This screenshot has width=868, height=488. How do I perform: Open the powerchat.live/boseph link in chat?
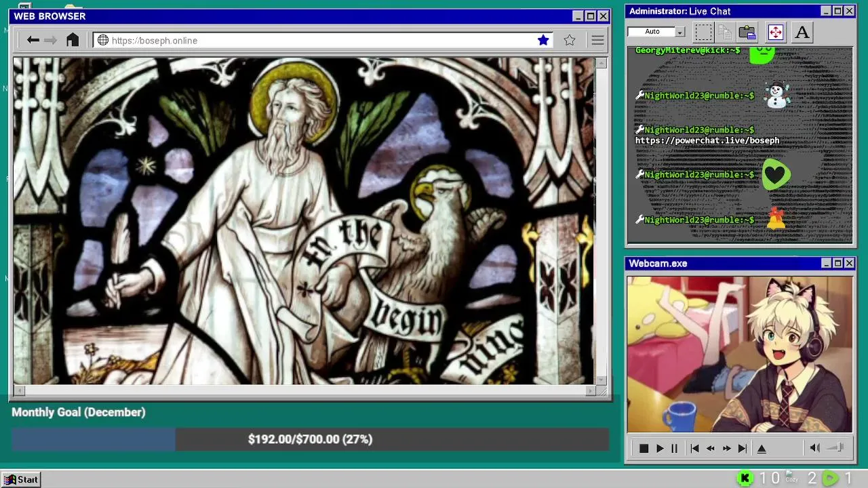tap(707, 140)
